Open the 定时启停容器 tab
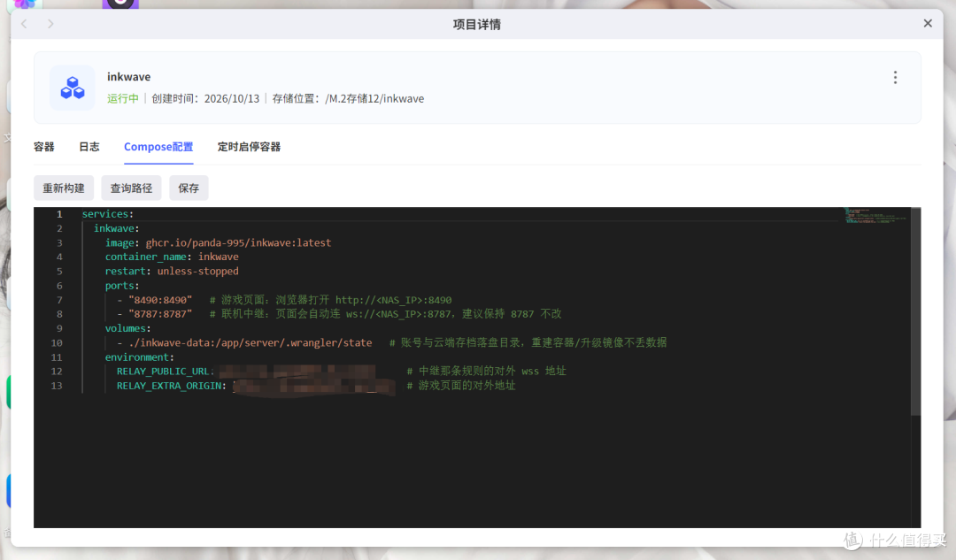This screenshot has width=956, height=560. [x=249, y=147]
